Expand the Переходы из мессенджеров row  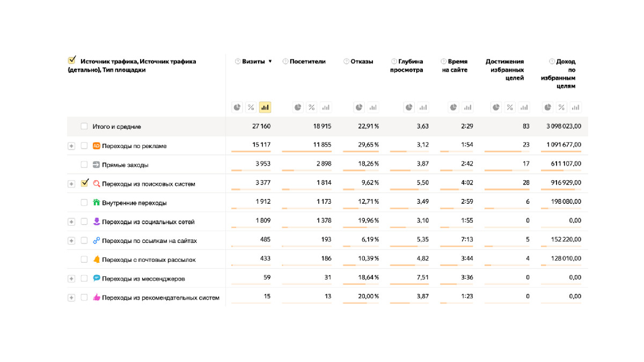coord(71,279)
